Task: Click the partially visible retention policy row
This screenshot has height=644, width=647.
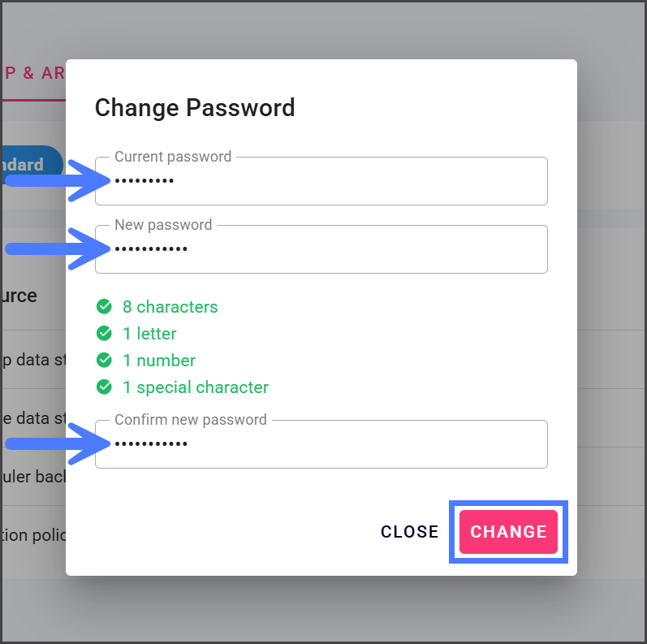Action: pos(32,536)
